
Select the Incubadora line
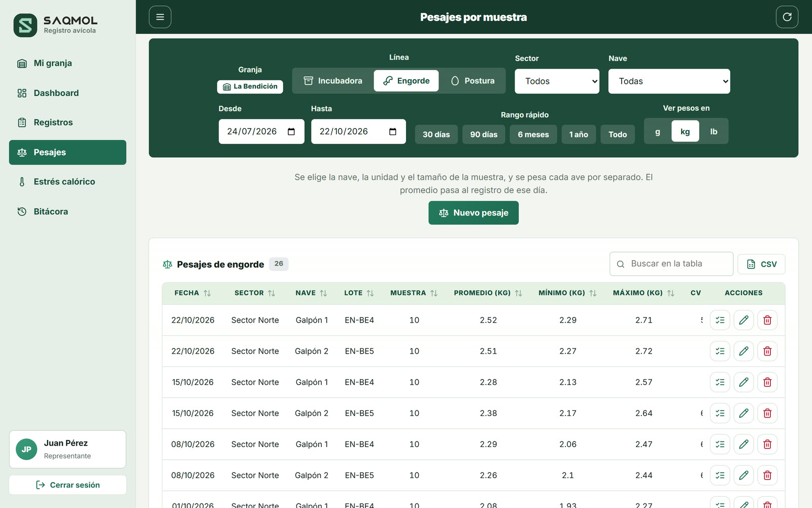(x=333, y=81)
